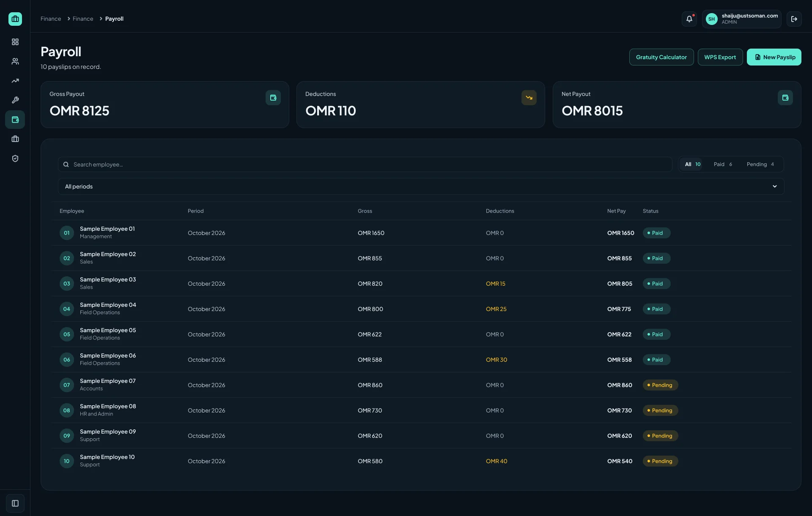Click OMR 25 deduction for Employee 04
The image size is (812, 516).
click(x=496, y=309)
